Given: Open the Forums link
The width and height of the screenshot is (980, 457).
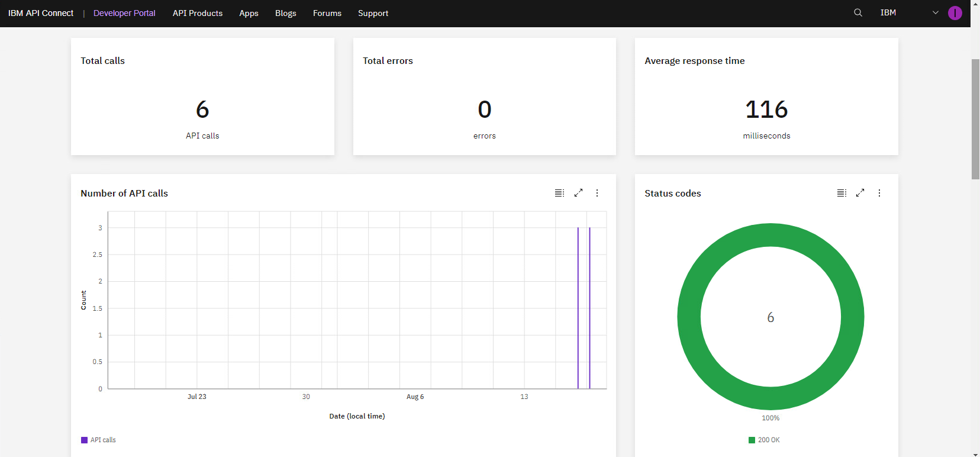Looking at the screenshot, I should (327, 13).
